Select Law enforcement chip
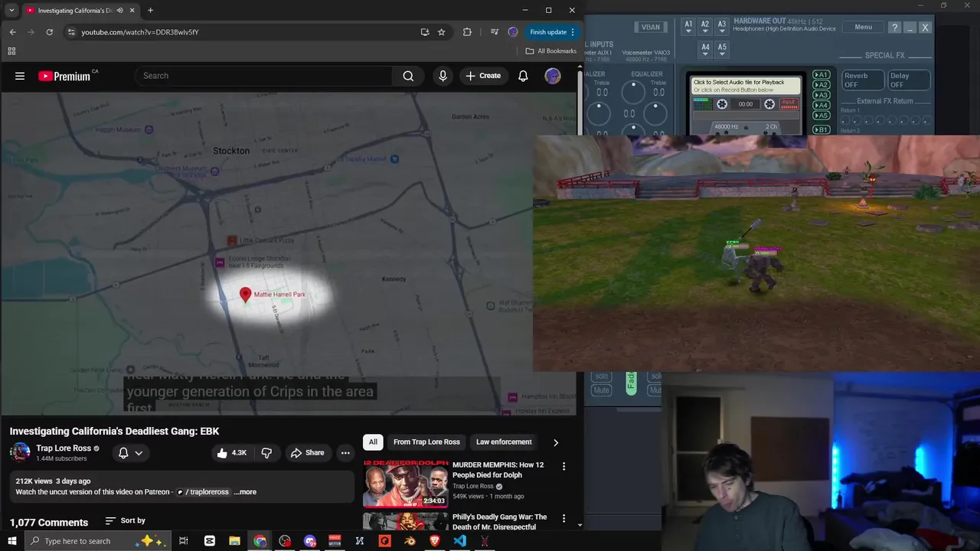 pos(504,442)
